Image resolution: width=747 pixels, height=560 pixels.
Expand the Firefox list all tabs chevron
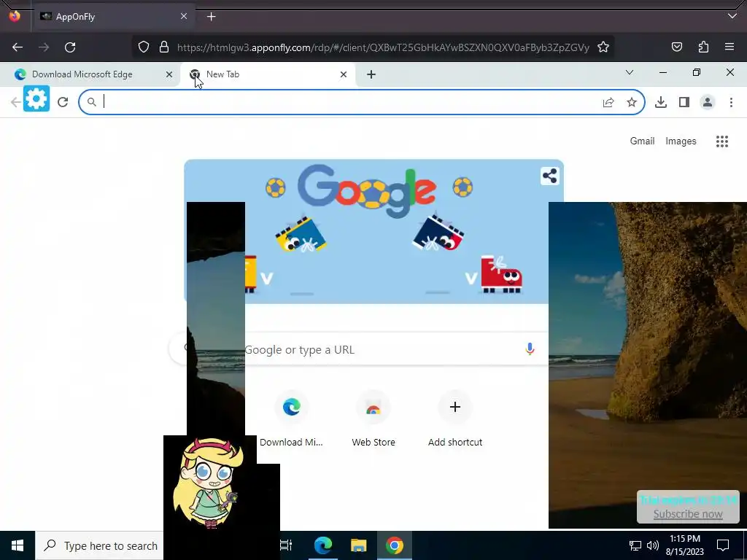[732, 16]
